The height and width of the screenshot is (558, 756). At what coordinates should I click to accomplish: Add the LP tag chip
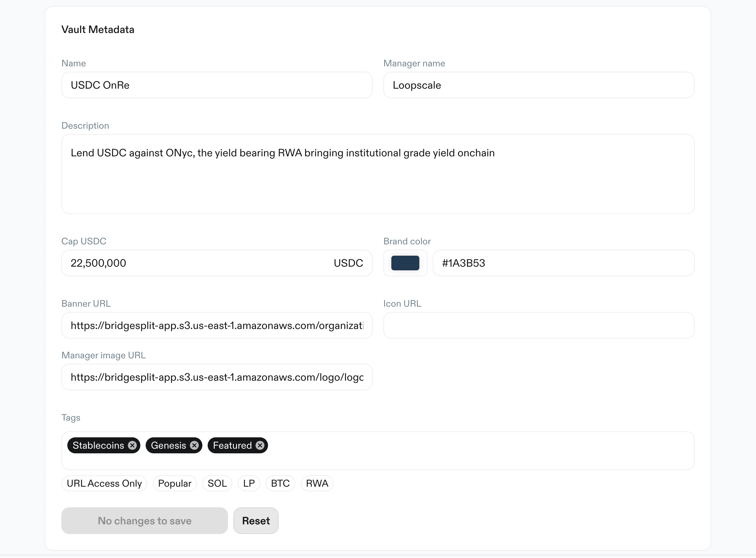point(249,483)
